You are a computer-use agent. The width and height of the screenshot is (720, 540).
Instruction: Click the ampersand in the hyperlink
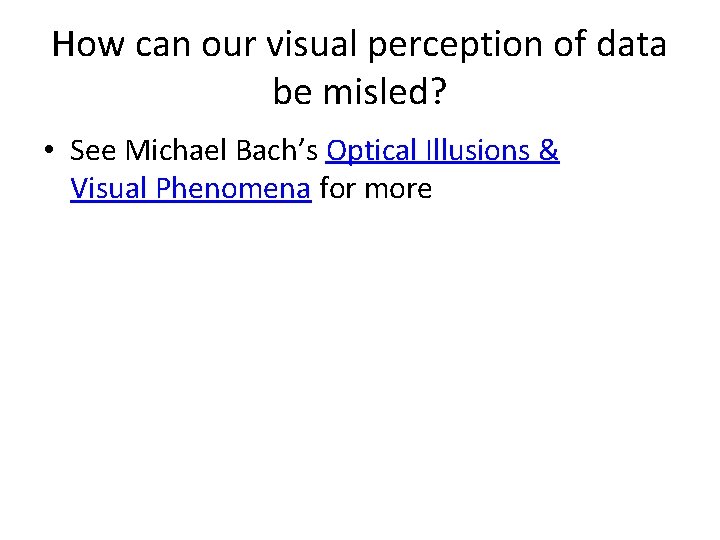pos(548,151)
